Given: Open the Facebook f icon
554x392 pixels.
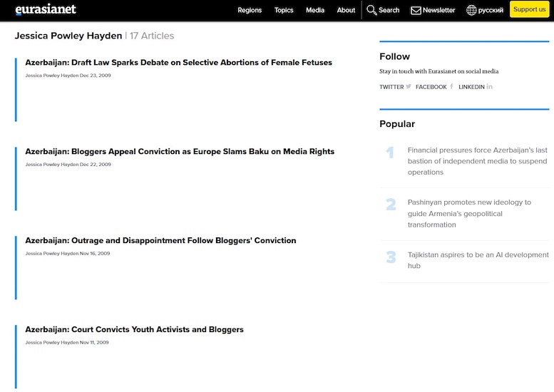Looking at the screenshot, I should coord(451,86).
